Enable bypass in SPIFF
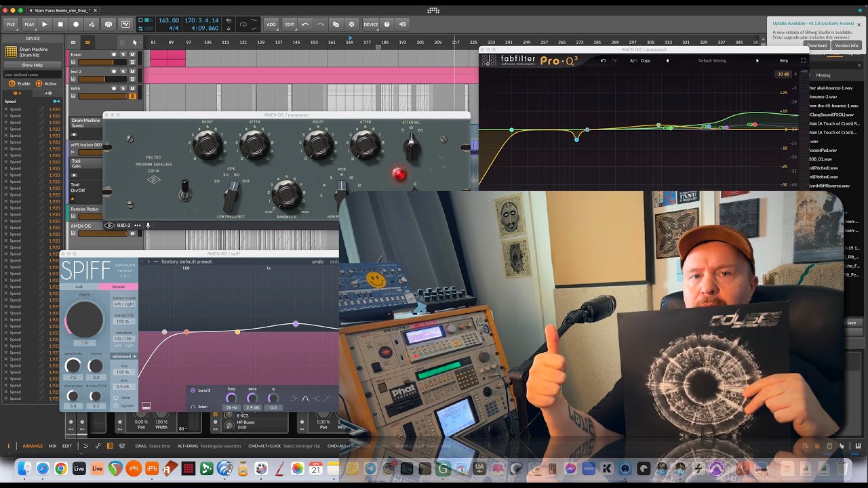This screenshot has width=868, height=488. point(116,405)
